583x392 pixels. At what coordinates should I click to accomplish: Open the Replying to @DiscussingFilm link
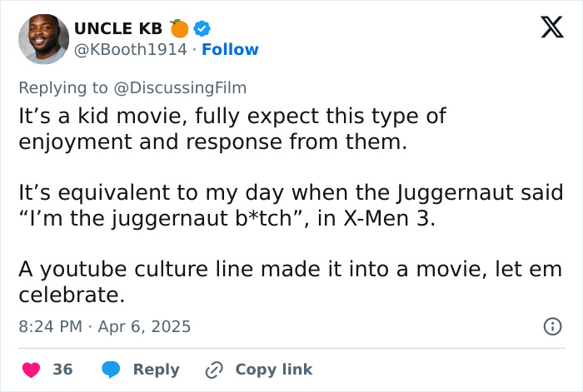tap(132, 87)
